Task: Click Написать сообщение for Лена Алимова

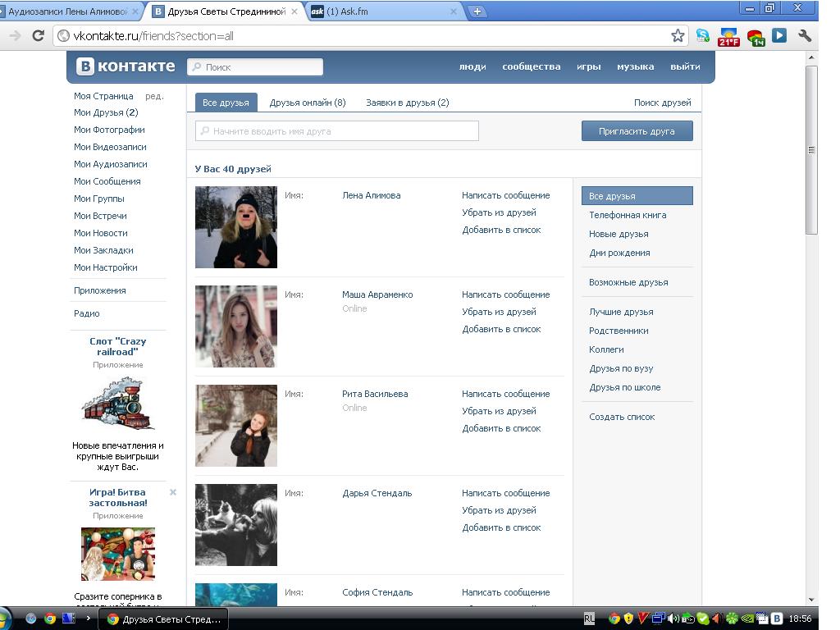Action: (x=505, y=195)
